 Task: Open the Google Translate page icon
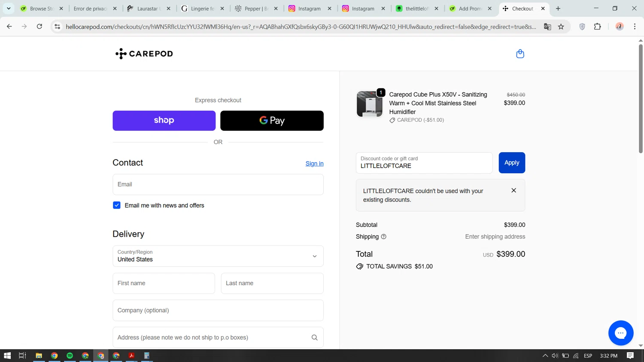(x=547, y=27)
